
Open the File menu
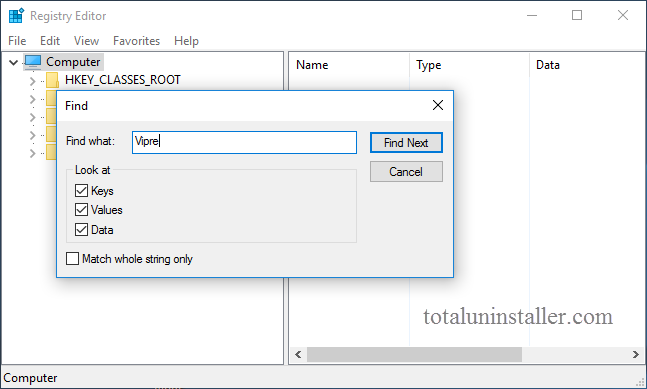point(17,41)
